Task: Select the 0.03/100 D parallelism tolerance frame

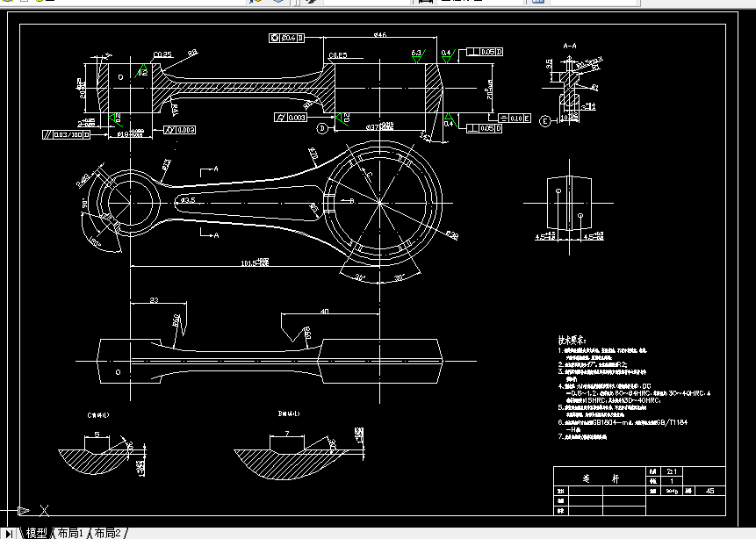Action: click(x=67, y=134)
